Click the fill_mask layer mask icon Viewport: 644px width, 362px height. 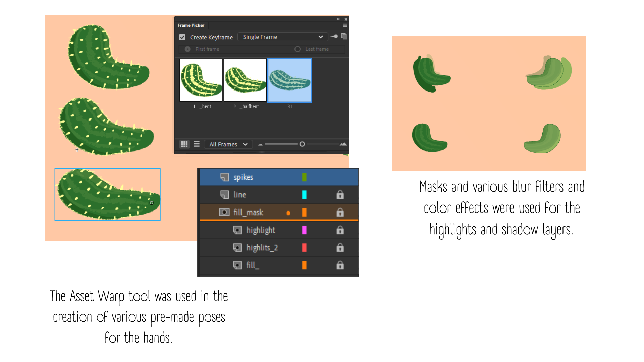(224, 212)
